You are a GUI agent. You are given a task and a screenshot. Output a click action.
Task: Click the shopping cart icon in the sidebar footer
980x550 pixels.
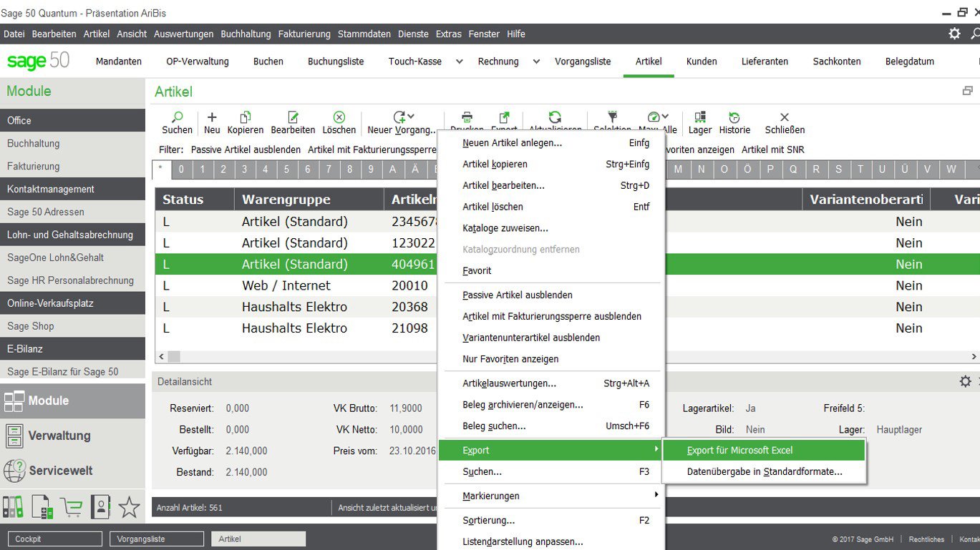[x=72, y=506]
